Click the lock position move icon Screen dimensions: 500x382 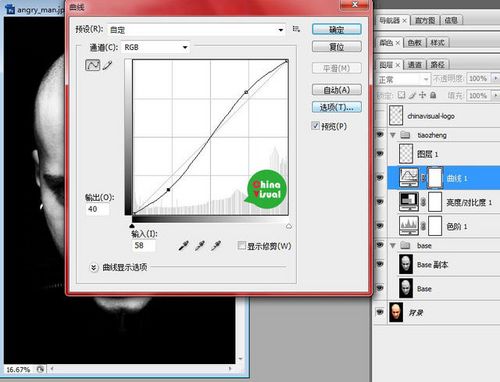tap(423, 95)
